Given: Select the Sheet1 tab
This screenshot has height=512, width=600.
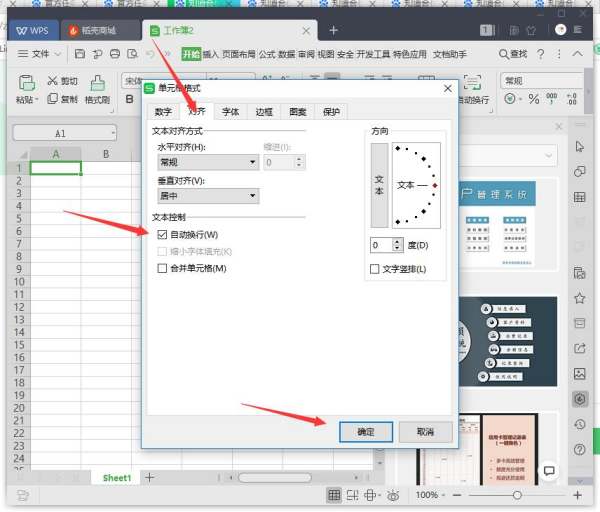Looking at the screenshot, I should click(x=117, y=478).
